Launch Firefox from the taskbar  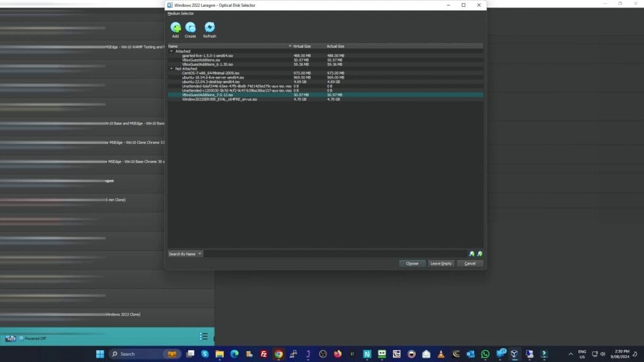point(336,354)
